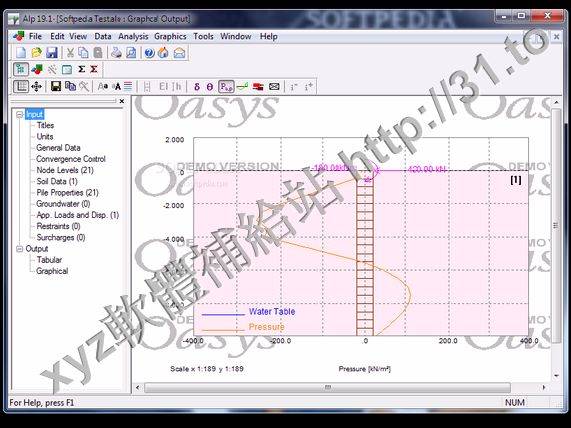The height and width of the screenshot is (428, 571).
Task: Open Graphical output item
Action: [x=52, y=271]
